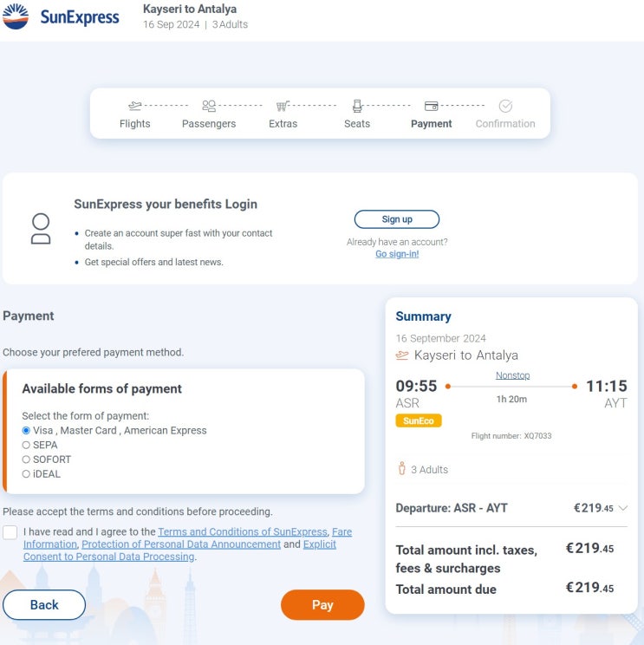Screen dimensions: 644x645
Task: Go to the Passengers step label
Action: pyautogui.click(x=209, y=124)
